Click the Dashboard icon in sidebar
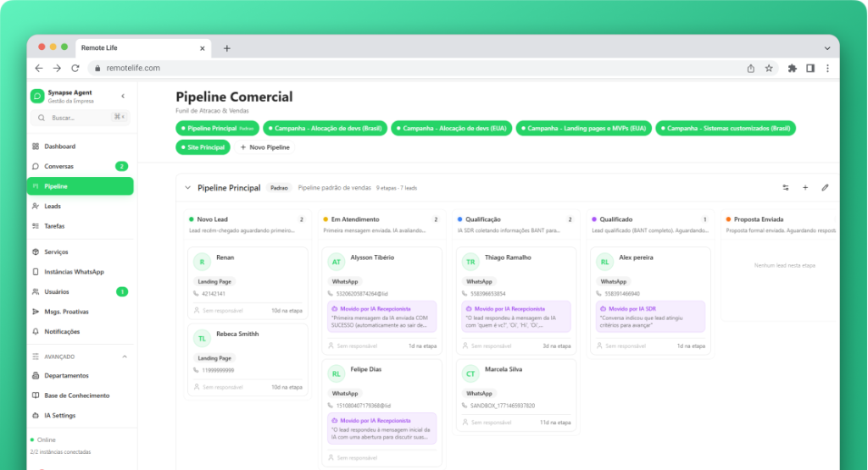This screenshot has width=868, height=470. 36,147
